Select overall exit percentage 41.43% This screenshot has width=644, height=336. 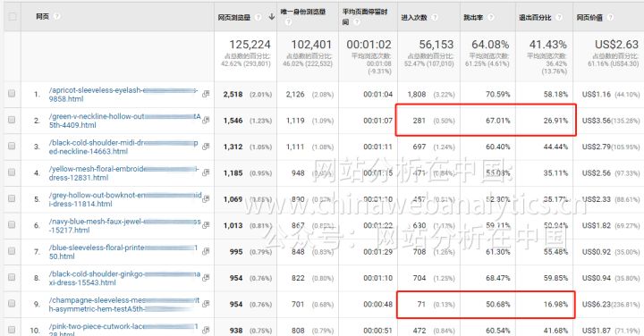point(548,45)
